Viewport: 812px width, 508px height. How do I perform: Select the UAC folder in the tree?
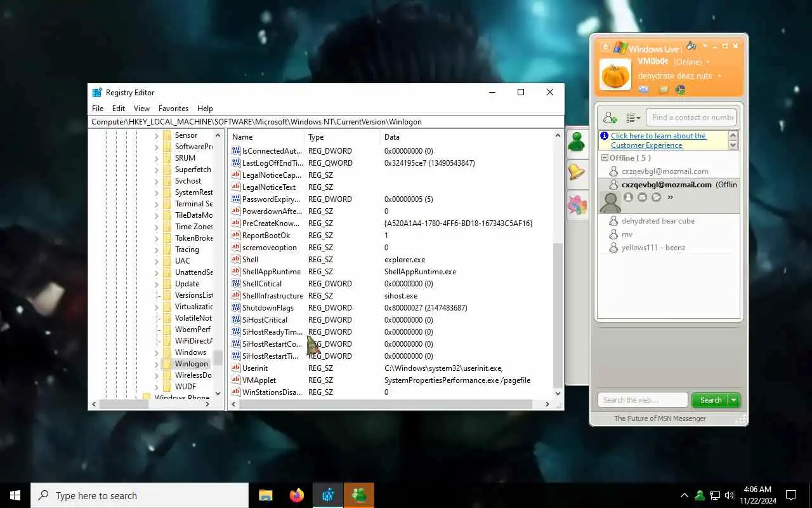[182, 261]
